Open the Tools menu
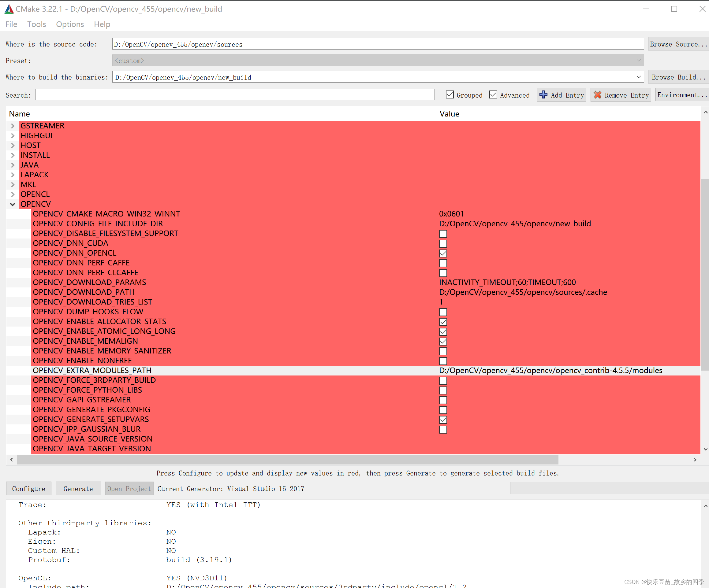The image size is (709, 588). pos(36,24)
